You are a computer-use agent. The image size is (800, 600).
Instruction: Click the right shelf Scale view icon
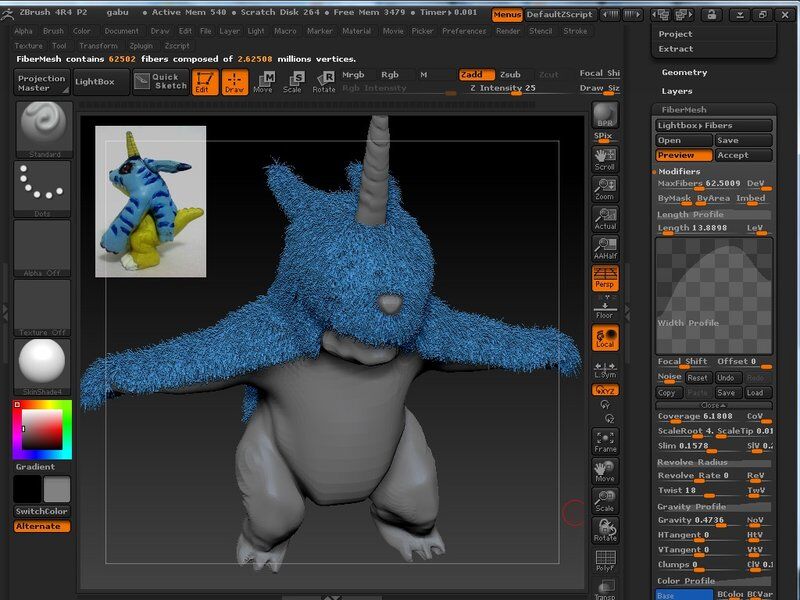point(605,501)
